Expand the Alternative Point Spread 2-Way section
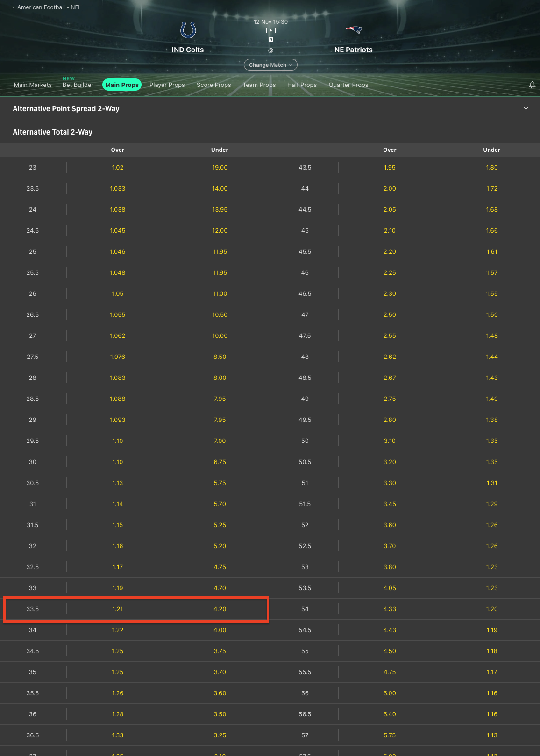540x756 pixels. click(x=526, y=108)
